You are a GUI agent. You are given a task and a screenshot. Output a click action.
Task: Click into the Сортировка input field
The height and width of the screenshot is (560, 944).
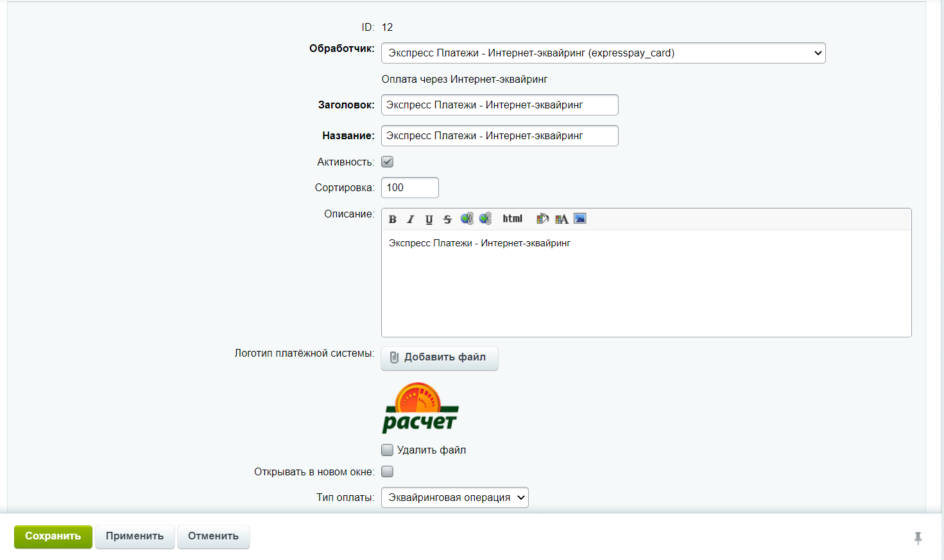(x=409, y=188)
